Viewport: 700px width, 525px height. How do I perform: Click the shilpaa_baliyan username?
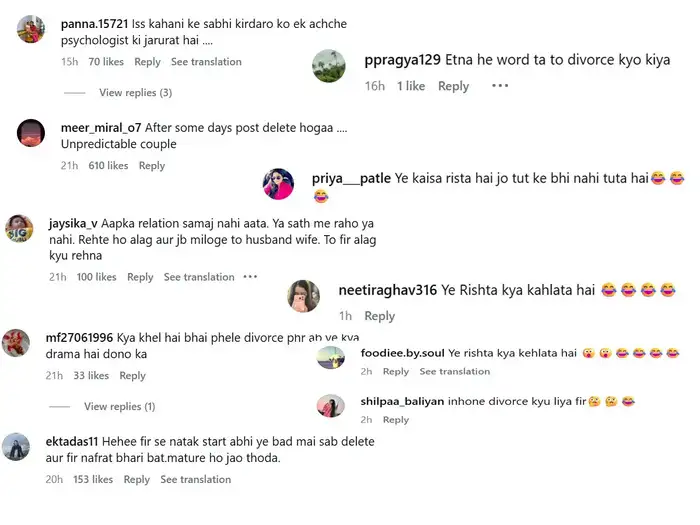click(x=400, y=402)
